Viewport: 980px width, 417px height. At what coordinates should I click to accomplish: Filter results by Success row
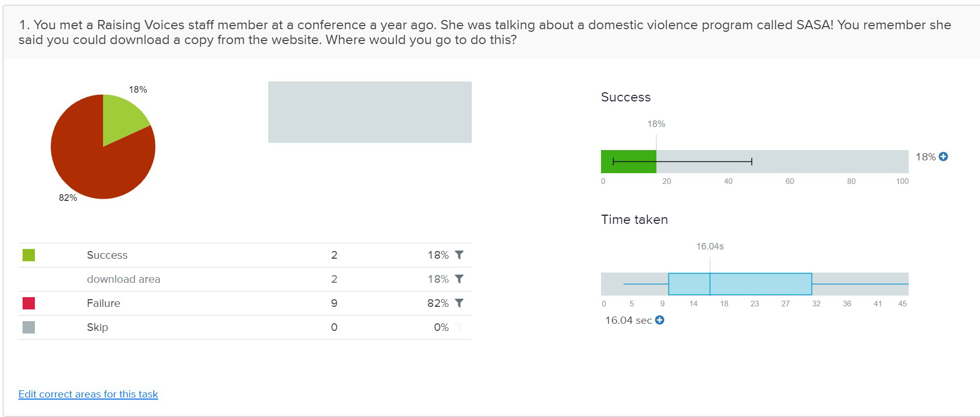pos(459,255)
